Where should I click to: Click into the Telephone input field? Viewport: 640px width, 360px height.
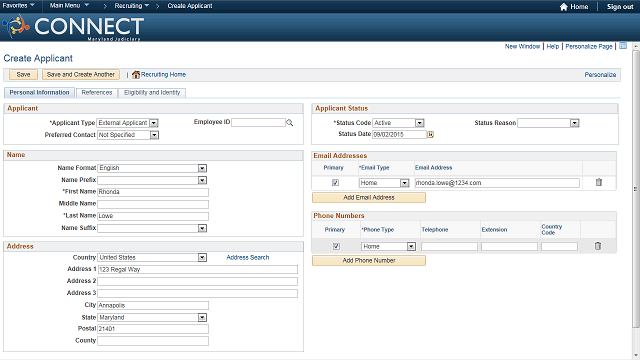tap(449, 247)
